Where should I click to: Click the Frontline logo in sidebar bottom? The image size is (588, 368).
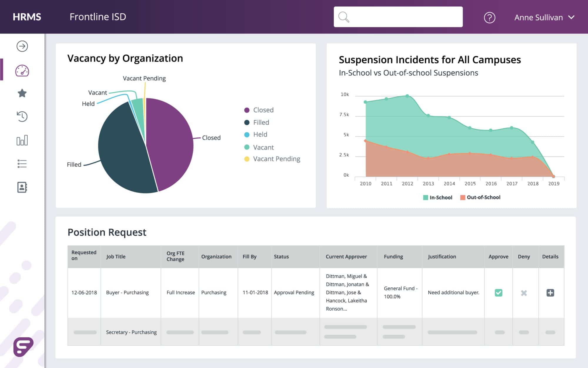(x=23, y=347)
